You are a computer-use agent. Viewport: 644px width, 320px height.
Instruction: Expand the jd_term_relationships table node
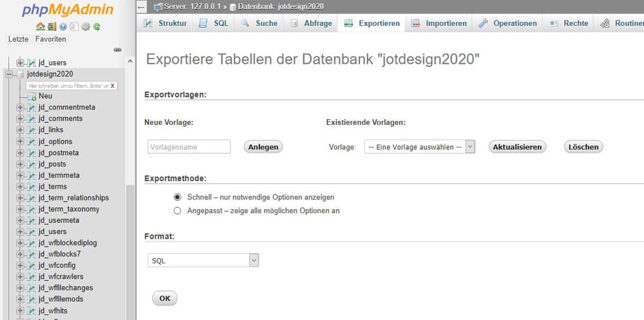20,198
